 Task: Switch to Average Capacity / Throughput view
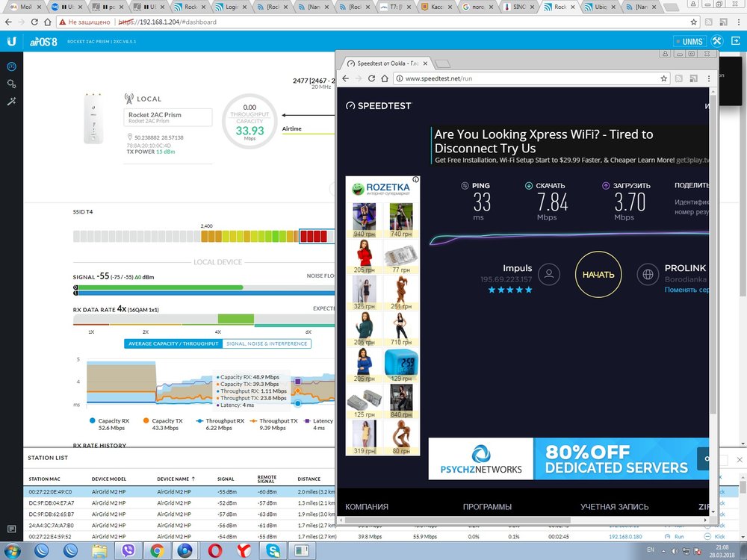173,343
